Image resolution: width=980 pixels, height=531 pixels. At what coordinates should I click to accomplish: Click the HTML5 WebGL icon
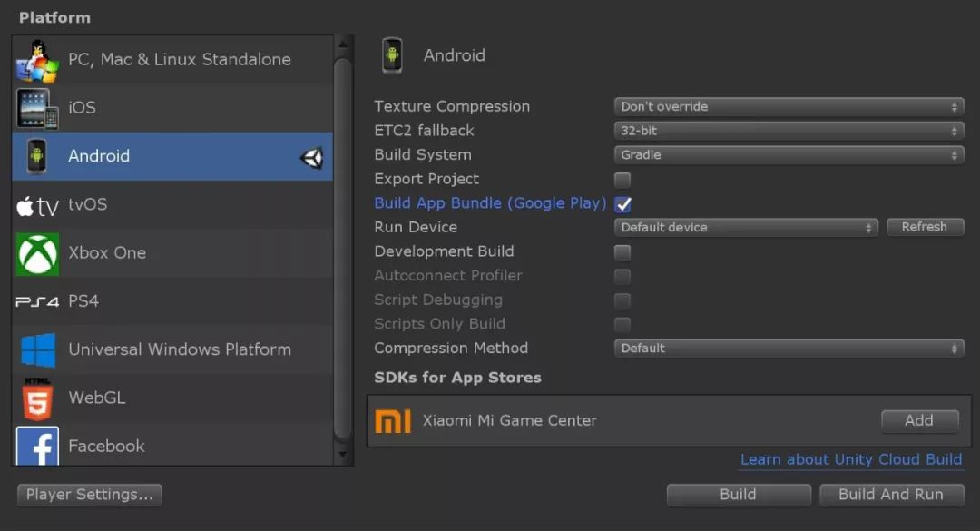click(37, 398)
